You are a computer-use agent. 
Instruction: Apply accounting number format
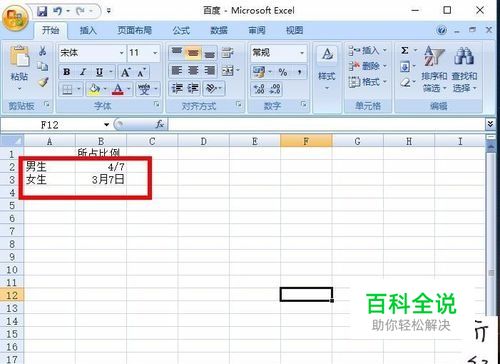click(259, 72)
